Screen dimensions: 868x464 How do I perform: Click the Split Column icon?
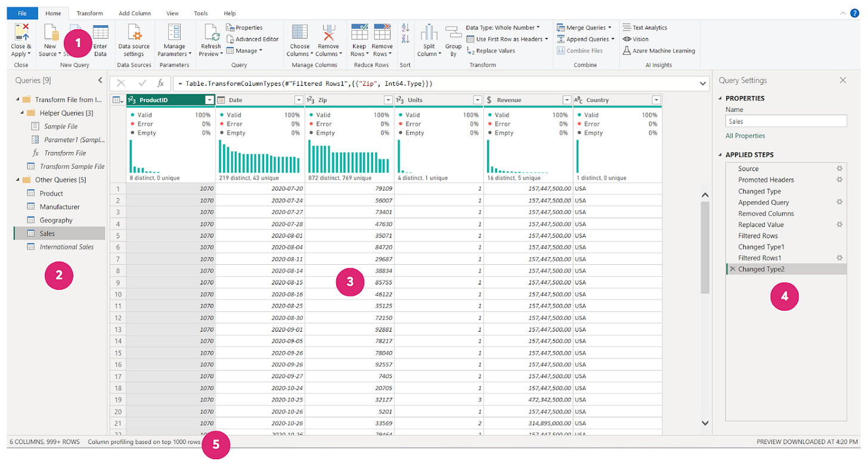coord(429,33)
